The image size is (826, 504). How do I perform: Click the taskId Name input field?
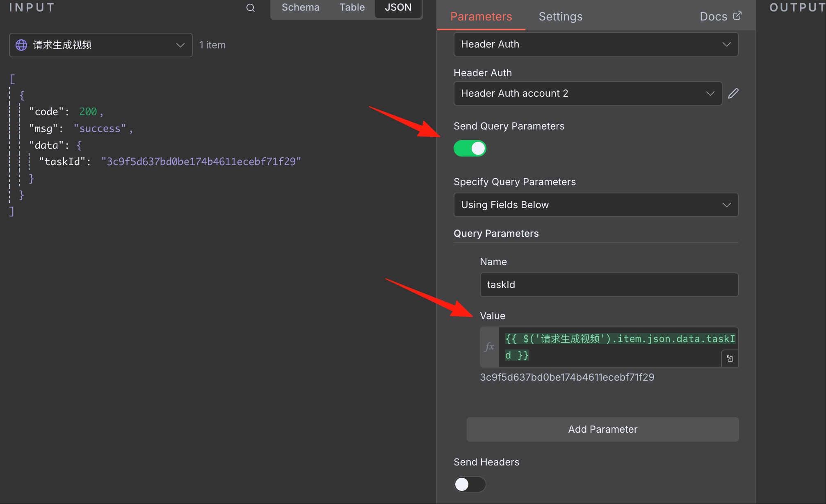(609, 285)
